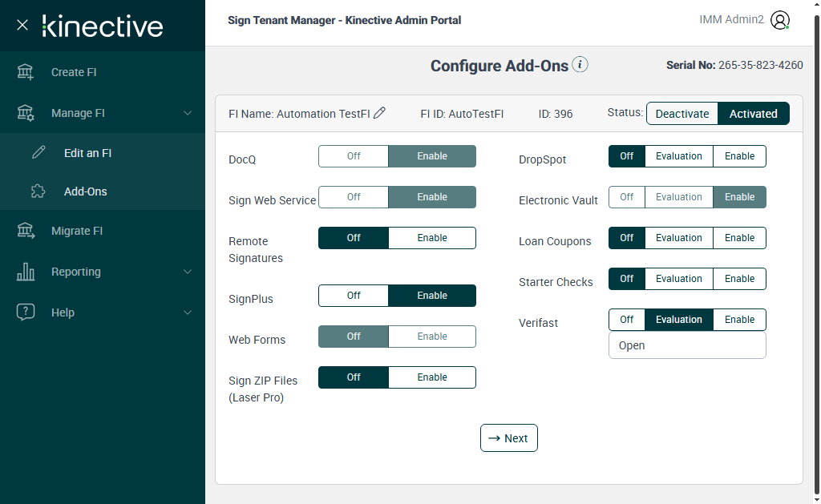Open Add-Ons submenu item
821x504 pixels.
pyautogui.click(x=103, y=192)
